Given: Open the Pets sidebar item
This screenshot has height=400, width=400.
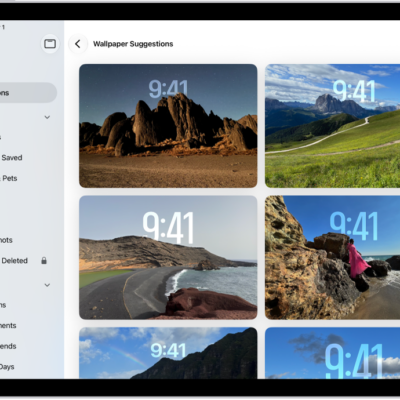Looking at the screenshot, I should [9, 178].
